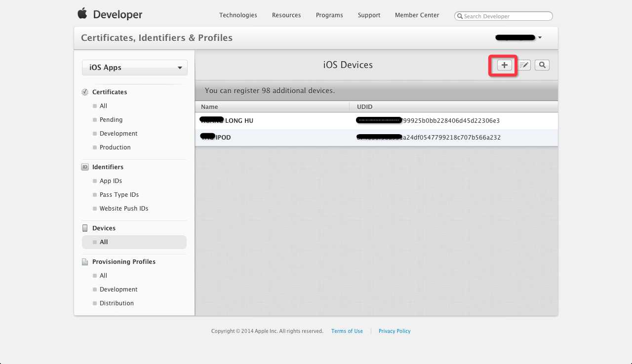Screen dimensions: 632x364
Task: Open the iOS Apps platform dropdown
Action: [135, 68]
